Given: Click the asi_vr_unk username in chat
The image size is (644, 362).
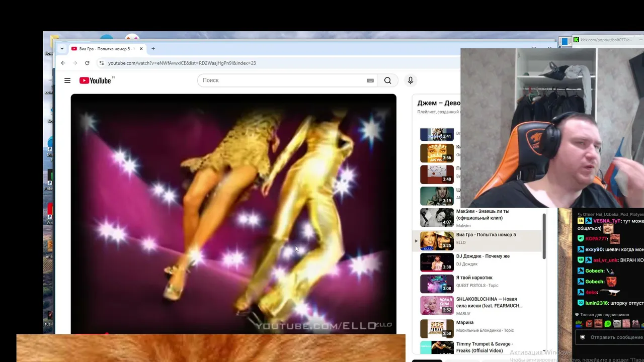Looking at the screenshot, I should (605, 260).
